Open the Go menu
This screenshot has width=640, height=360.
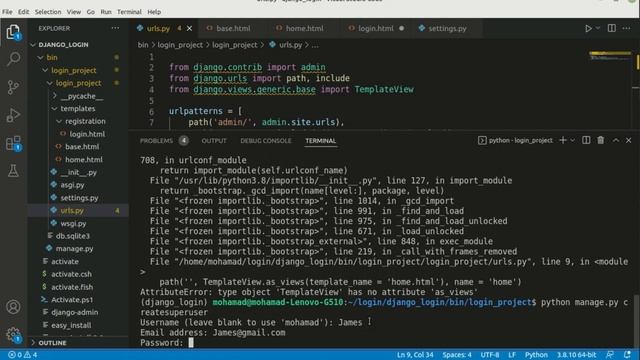point(91,12)
